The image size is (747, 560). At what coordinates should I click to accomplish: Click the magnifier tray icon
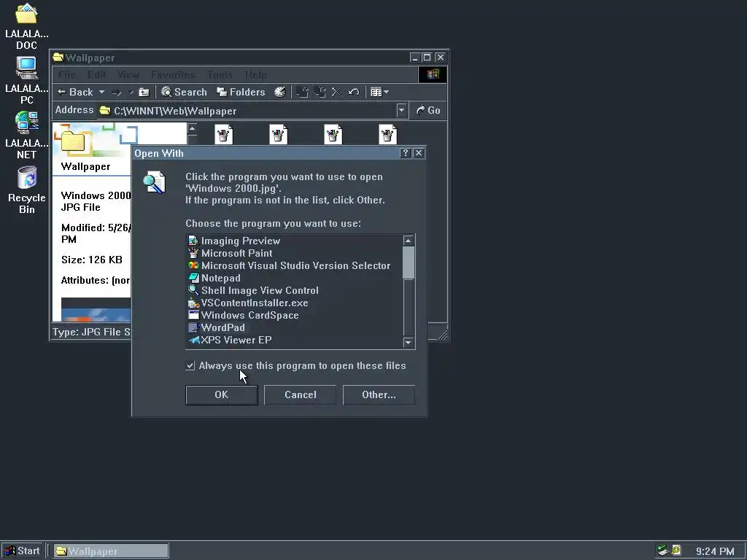coord(676,551)
